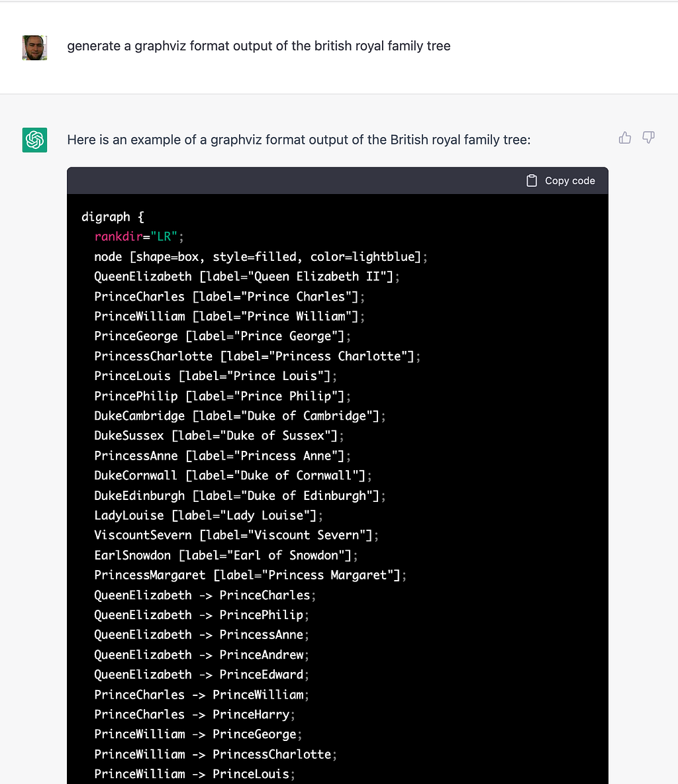Click the green "LR" string value
This screenshot has height=784, width=678.
point(165,236)
